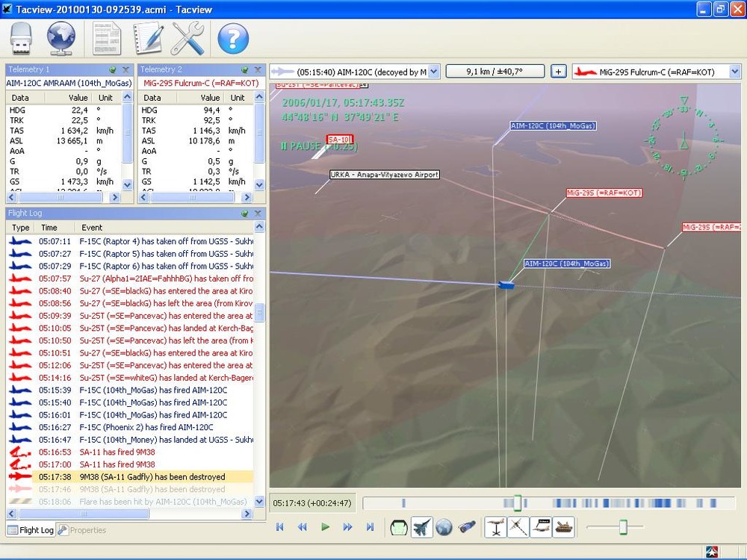
Task: Toggle the tank ground units filter
Action: 563,527
